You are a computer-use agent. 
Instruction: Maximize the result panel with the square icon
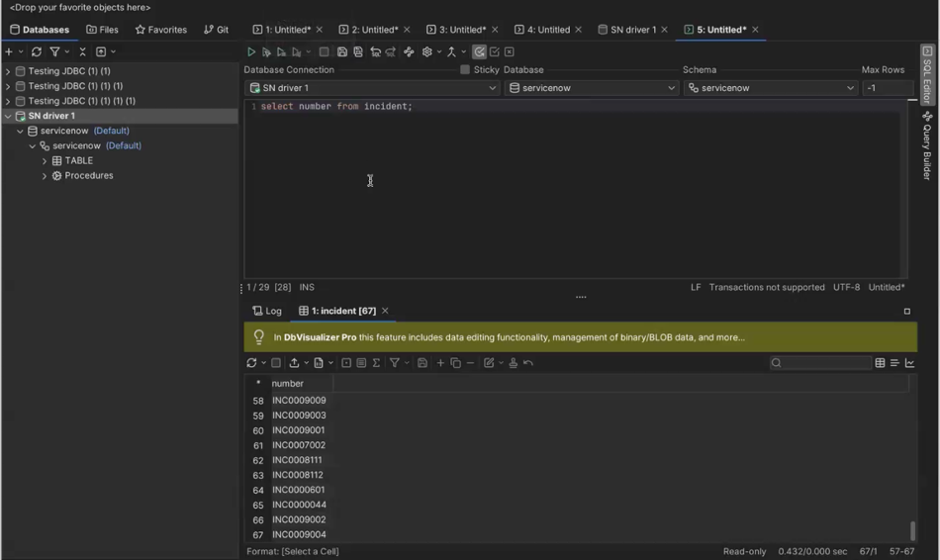click(x=907, y=312)
